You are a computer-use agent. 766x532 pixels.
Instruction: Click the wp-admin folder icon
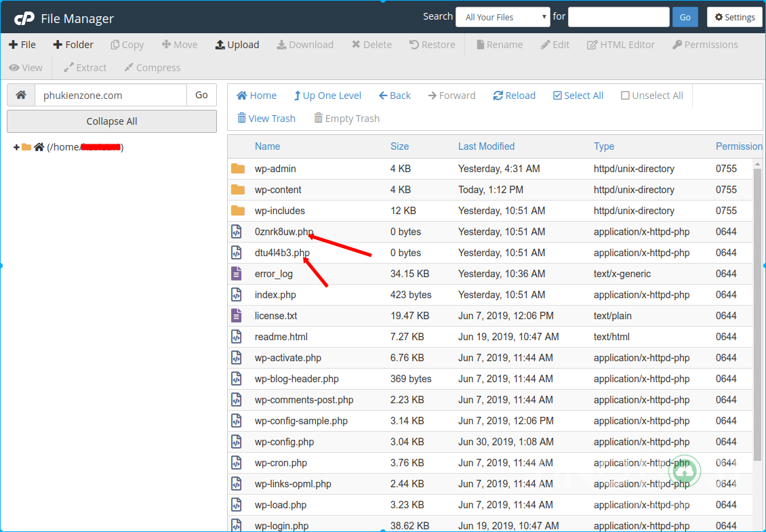coord(238,169)
